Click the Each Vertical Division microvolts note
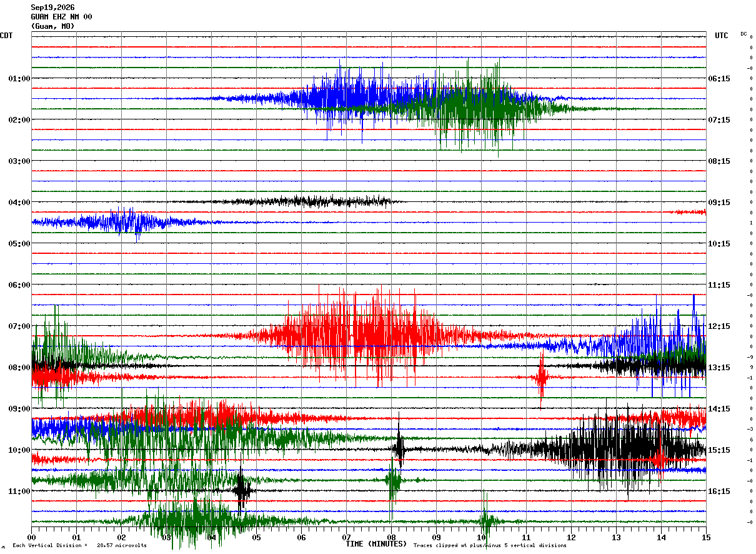The height and width of the screenshot is (554, 756). (x=79, y=546)
